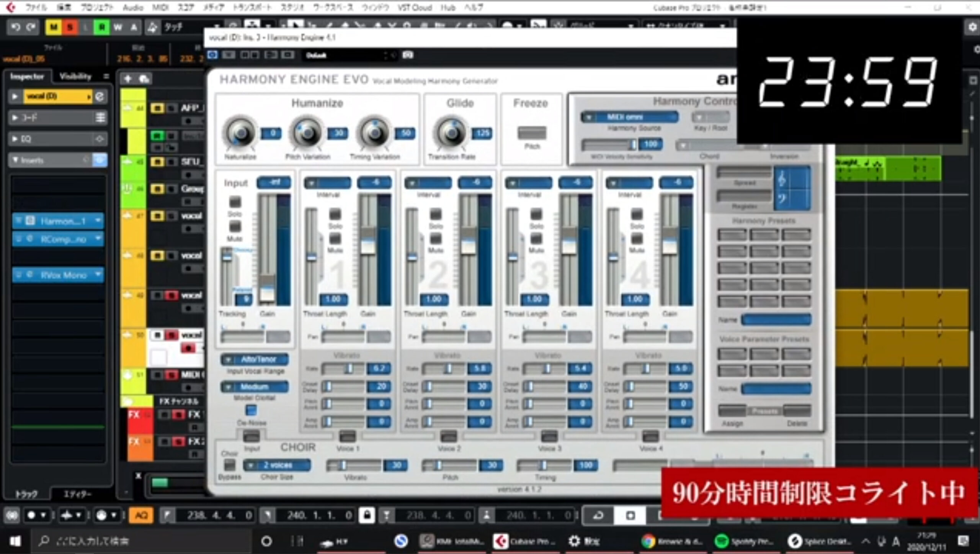Image resolution: width=980 pixels, height=554 pixels.
Task: Toggle global Solo button S
Action: [x=69, y=27]
